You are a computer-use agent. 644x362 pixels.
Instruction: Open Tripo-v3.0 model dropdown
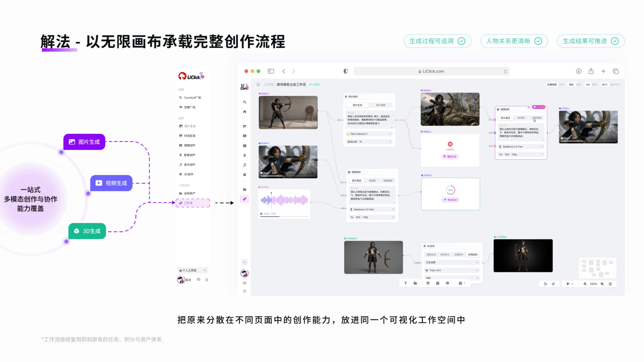click(452, 270)
